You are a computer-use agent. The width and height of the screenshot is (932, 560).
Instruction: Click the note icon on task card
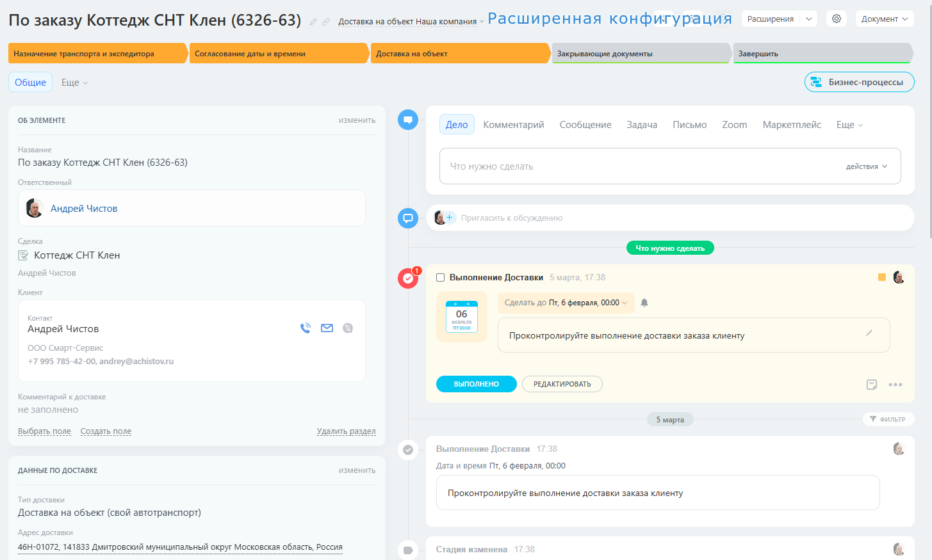(x=872, y=385)
